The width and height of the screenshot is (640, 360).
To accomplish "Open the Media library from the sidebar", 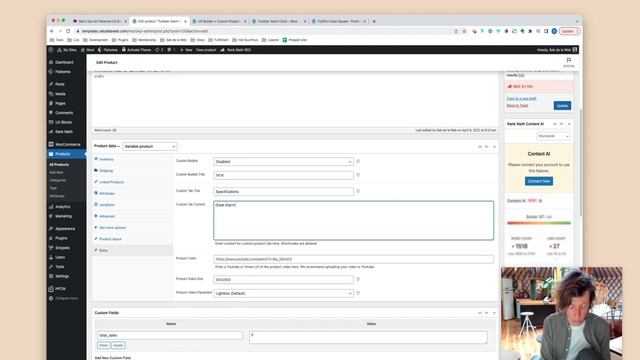I will coord(60,94).
